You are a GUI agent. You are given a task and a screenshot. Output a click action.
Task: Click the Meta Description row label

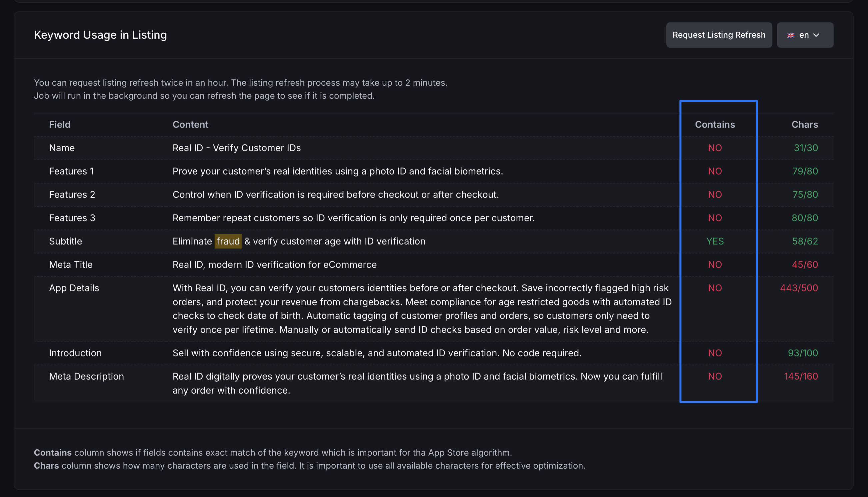point(86,376)
